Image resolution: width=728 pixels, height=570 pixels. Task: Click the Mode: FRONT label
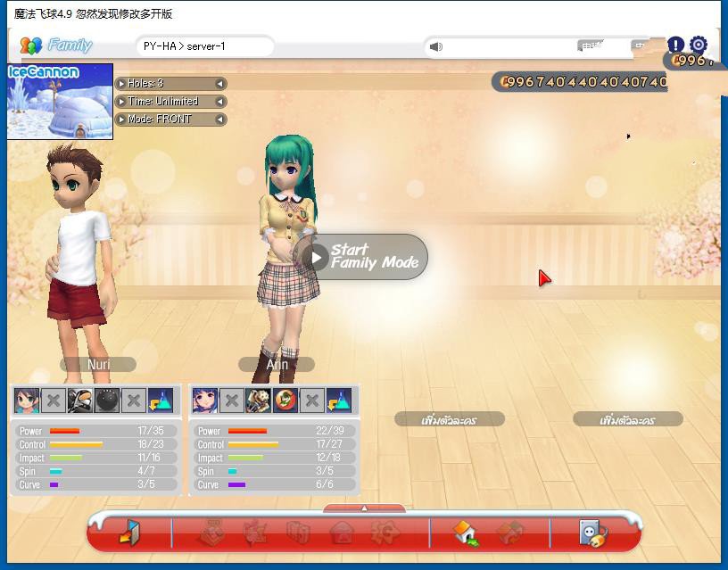coord(159,120)
